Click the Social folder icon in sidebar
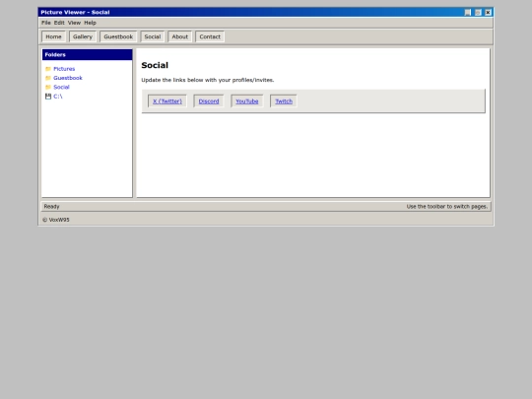 click(48, 88)
